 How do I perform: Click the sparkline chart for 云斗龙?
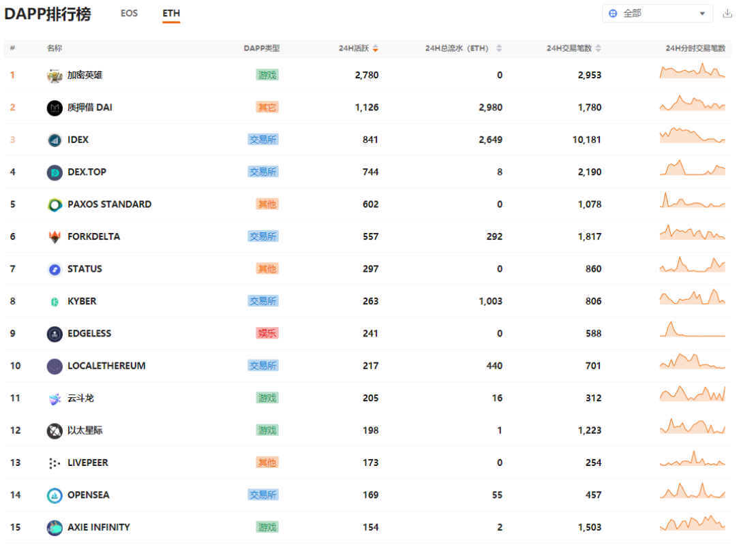(x=693, y=394)
